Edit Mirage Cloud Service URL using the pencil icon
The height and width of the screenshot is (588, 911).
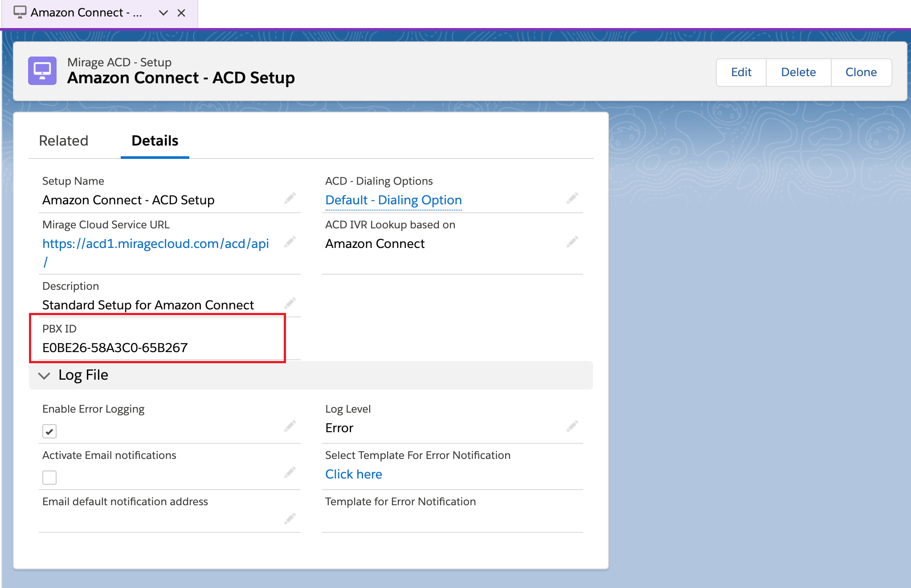[290, 242]
